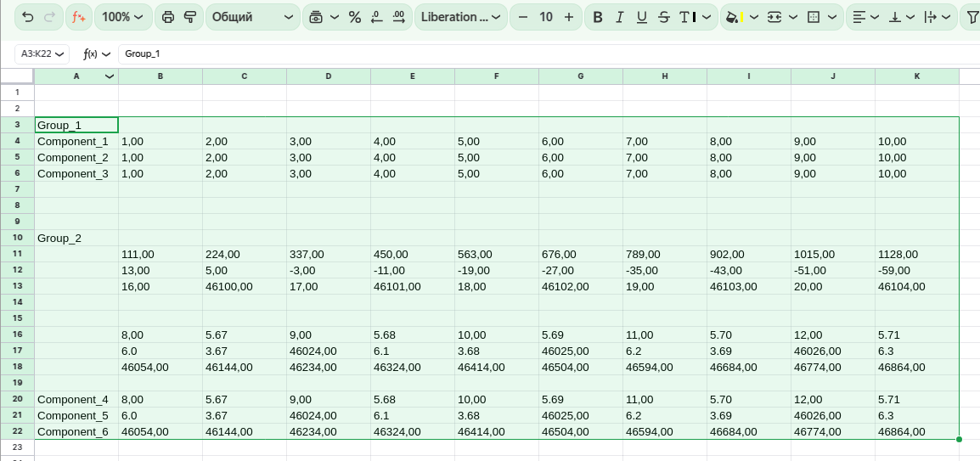Viewport: 980px width, 461px height.
Task: Click the yellow fill color bucket
Action: pos(731,17)
